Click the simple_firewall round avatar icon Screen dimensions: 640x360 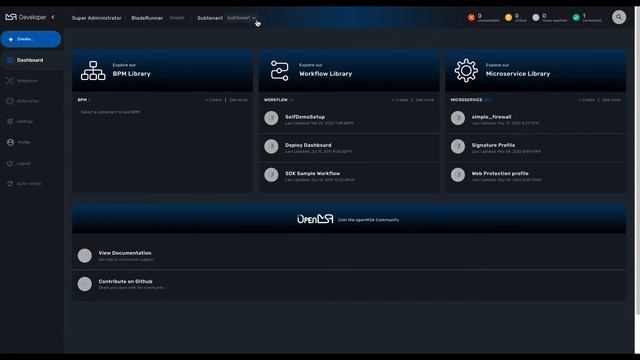(458, 118)
